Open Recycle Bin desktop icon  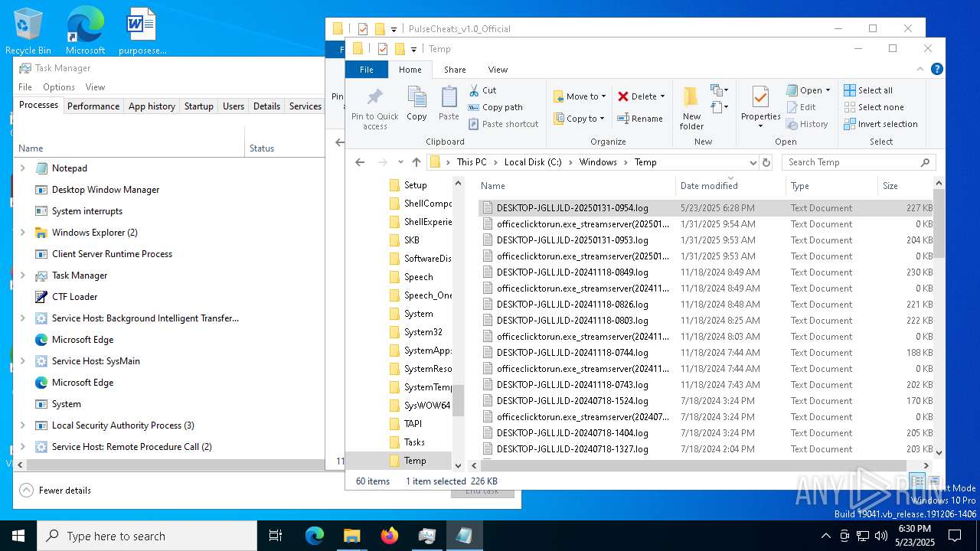(x=28, y=32)
